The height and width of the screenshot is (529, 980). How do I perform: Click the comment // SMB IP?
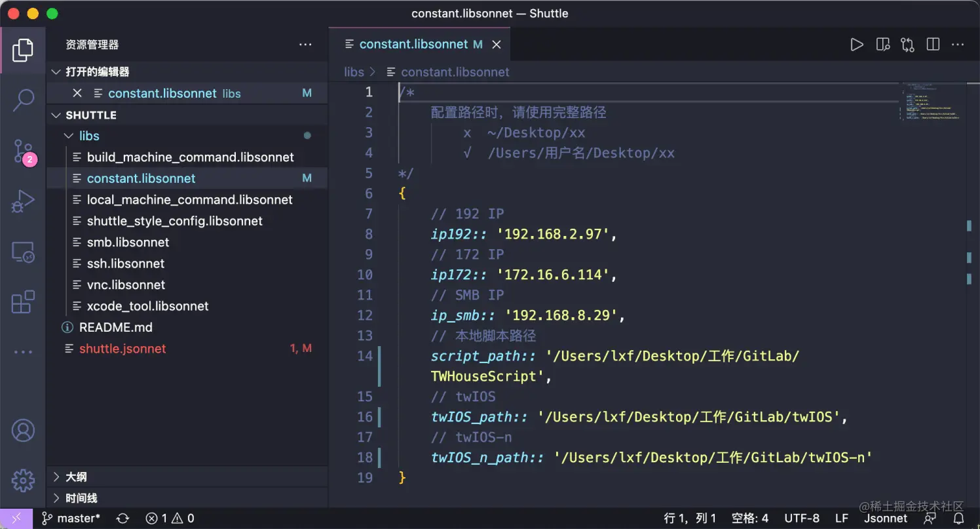tap(467, 295)
